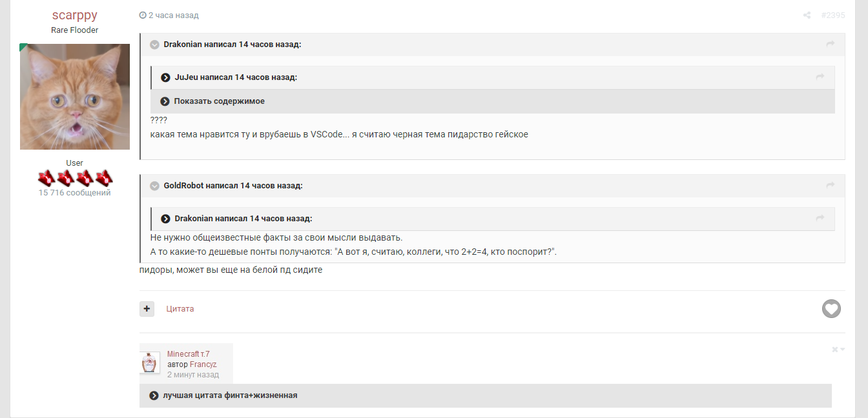Expand JuJeu nested quote
Screen dimensions: 868x418
[166, 77]
